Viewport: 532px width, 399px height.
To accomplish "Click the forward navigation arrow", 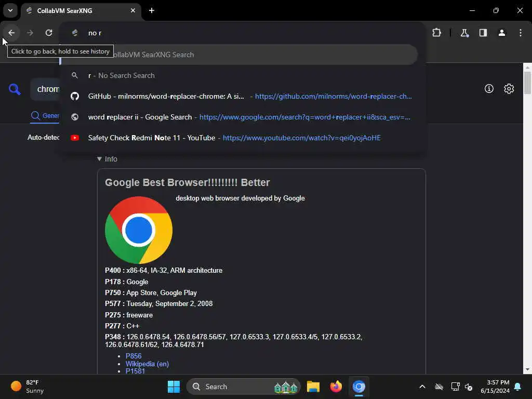I will click(x=30, y=33).
